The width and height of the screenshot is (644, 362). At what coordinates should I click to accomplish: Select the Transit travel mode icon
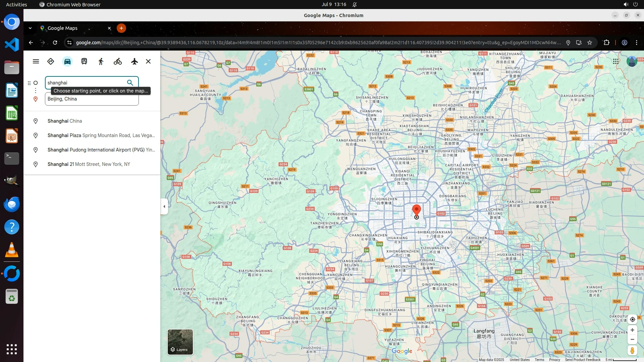(x=84, y=61)
